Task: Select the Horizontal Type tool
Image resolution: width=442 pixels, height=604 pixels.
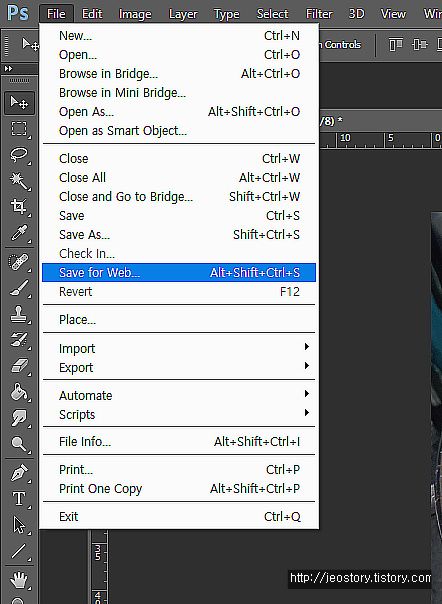Action: click(x=19, y=499)
